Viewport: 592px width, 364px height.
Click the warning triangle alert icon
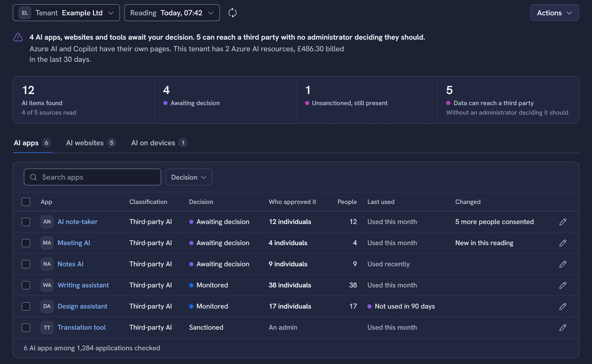pos(18,37)
